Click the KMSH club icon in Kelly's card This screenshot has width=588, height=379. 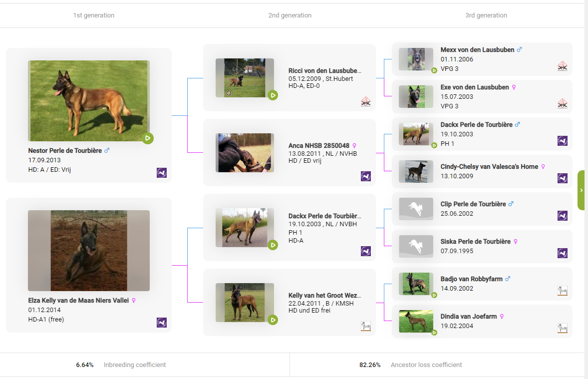pos(366,326)
